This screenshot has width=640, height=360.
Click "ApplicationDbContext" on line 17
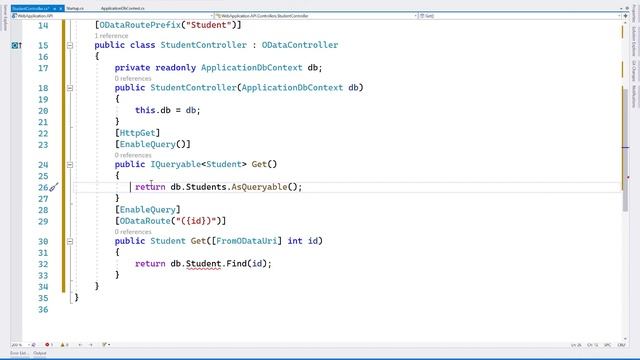click(252, 68)
